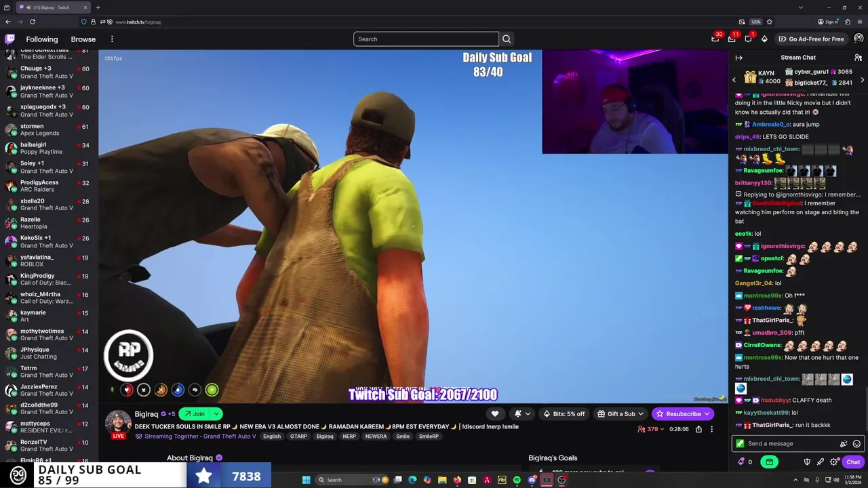The width and height of the screenshot is (868, 488).
Task: Click the Join button
Action: pos(194,413)
